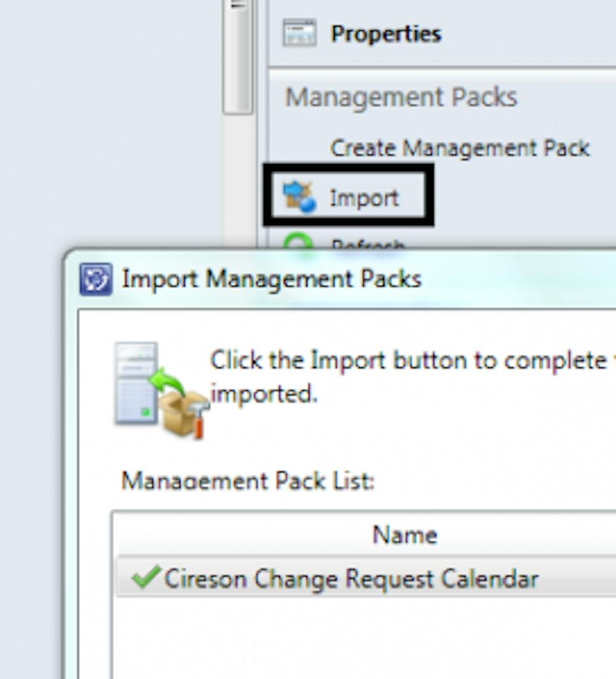Image resolution: width=616 pixels, height=679 pixels.
Task: Sort packs by the Name column header
Action: tap(403, 534)
